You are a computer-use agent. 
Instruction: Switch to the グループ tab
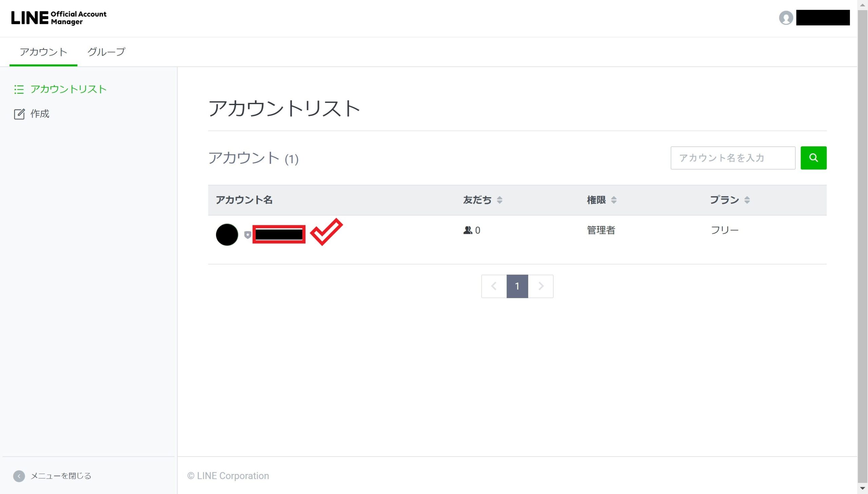pos(106,52)
